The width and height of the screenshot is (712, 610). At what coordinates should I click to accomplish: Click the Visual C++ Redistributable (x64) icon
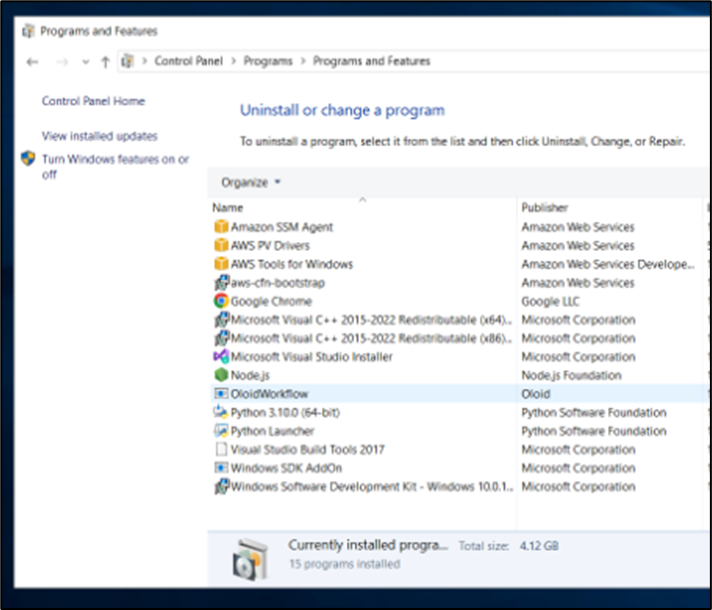pyautogui.click(x=221, y=319)
